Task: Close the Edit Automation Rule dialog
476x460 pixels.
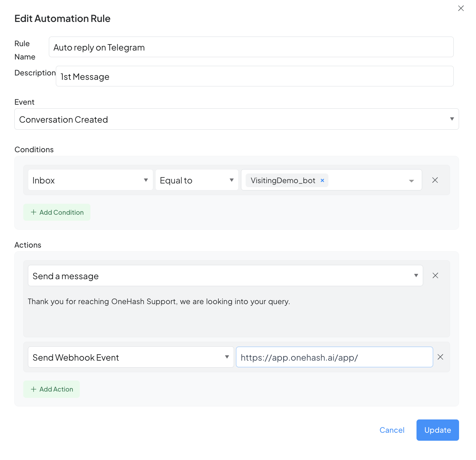Action: [461, 8]
